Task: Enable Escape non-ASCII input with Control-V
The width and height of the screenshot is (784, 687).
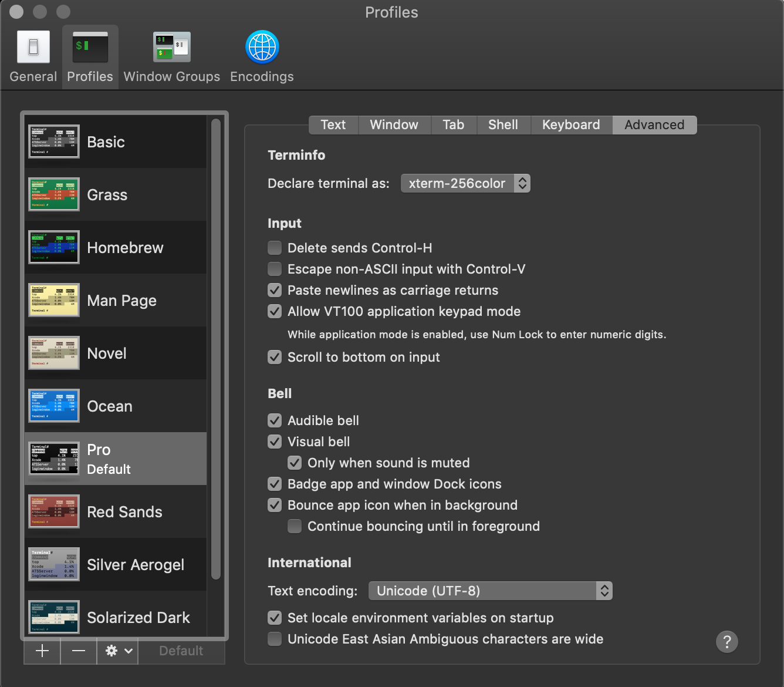Action: [x=275, y=269]
